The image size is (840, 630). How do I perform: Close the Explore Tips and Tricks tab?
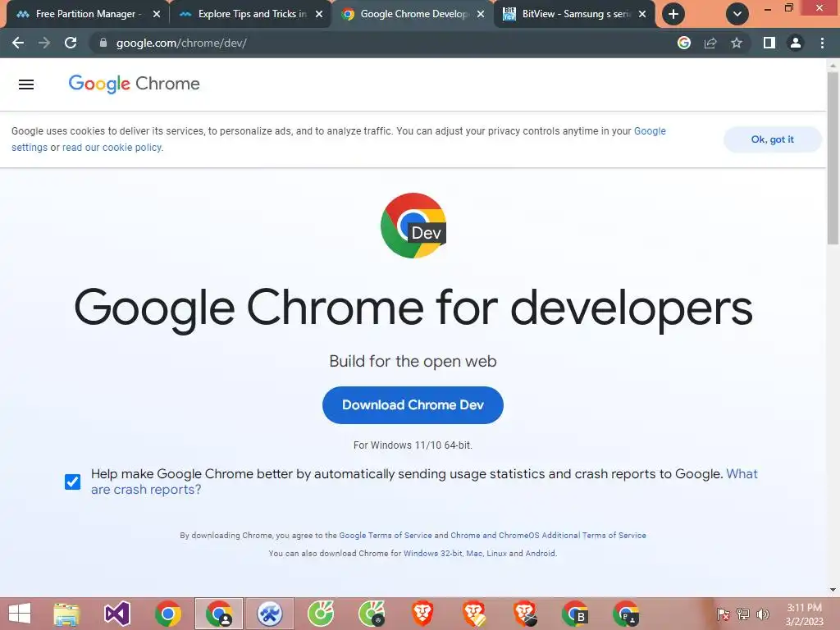319,14
